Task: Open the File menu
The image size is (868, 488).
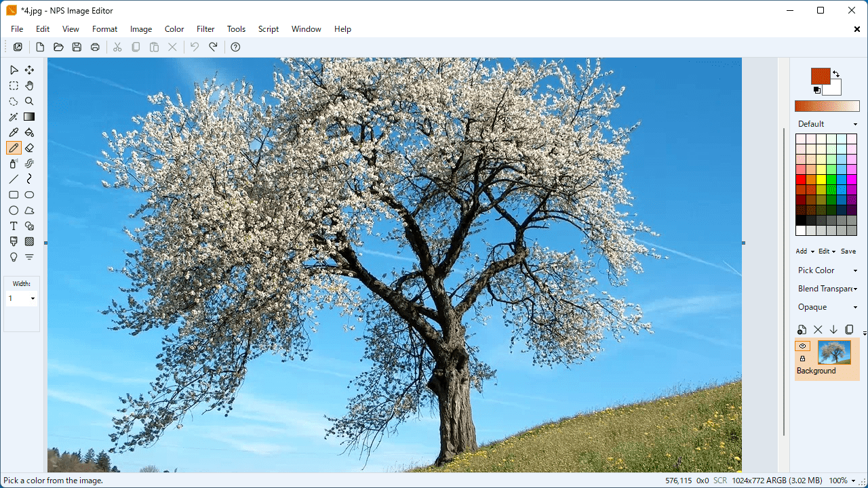Action: (x=17, y=29)
